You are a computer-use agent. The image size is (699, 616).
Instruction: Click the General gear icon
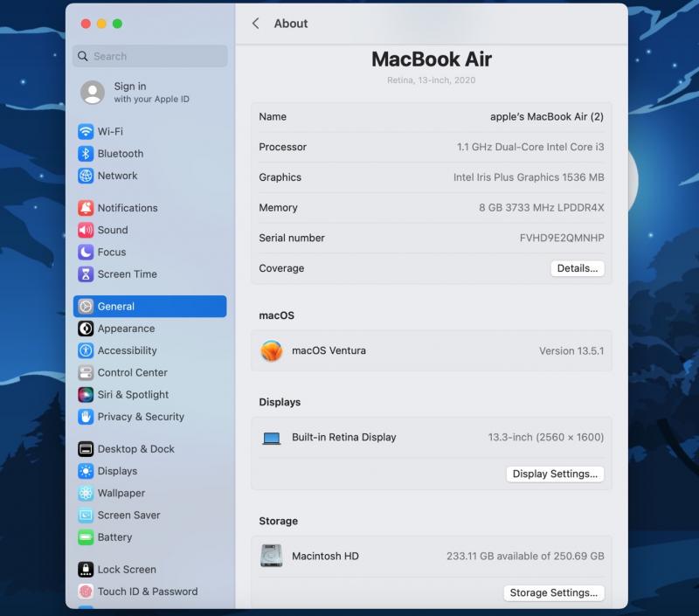[x=86, y=306]
